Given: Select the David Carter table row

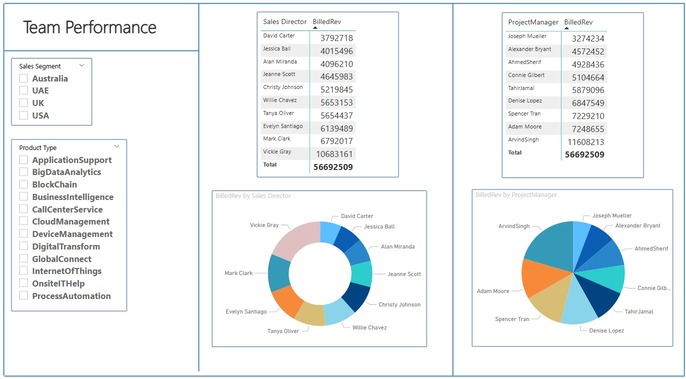Looking at the screenshot, I should [x=308, y=38].
